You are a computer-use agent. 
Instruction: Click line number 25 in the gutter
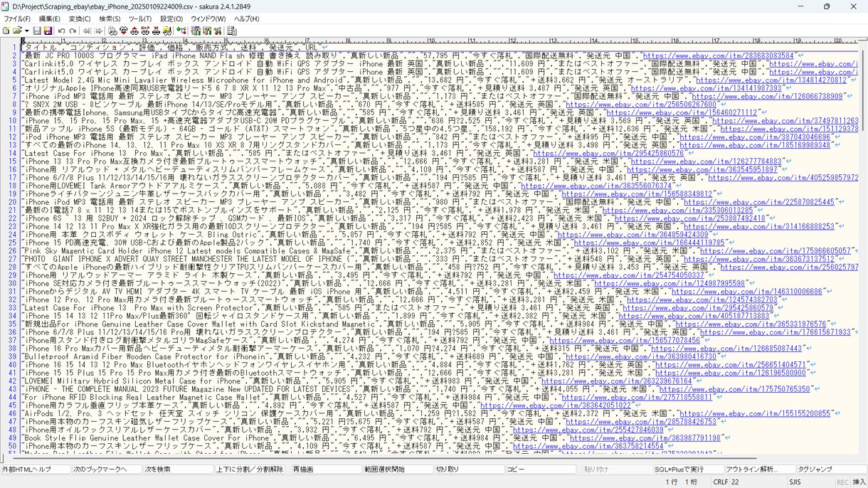point(13,243)
